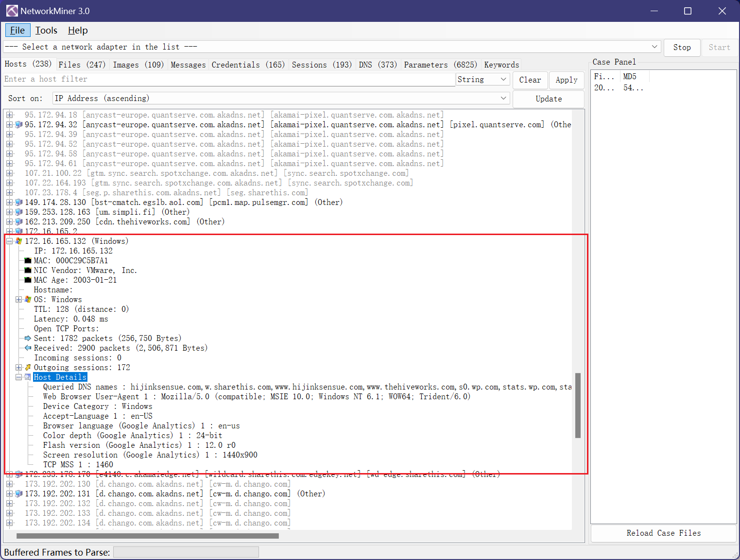Viewport: 740px width, 560px height.
Task: Click the Start capture button
Action: pyautogui.click(x=719, y=47)
